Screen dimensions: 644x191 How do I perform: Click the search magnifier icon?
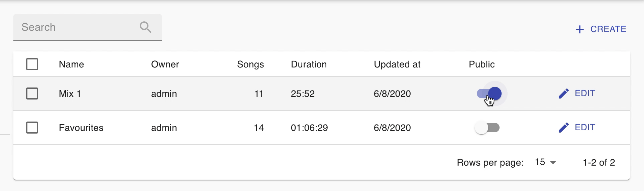145,27
